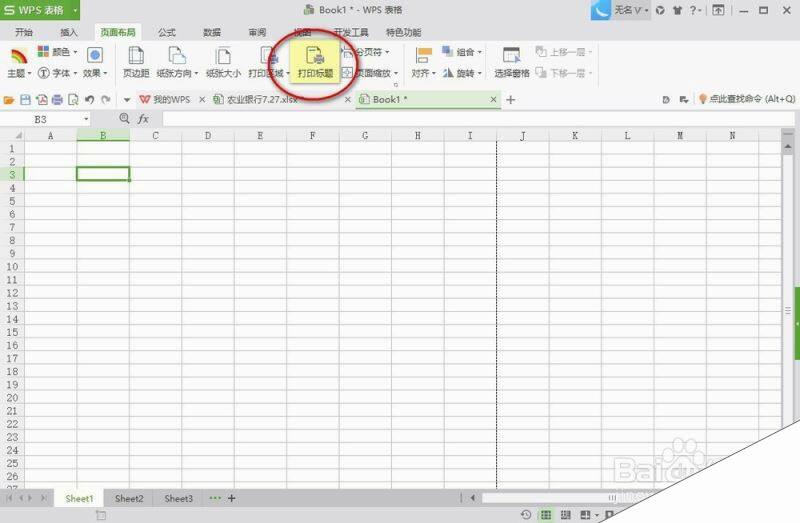Click the magnifier icon beside the formula bar
This screenshot has height=523, width=800.
click(124, 118)
